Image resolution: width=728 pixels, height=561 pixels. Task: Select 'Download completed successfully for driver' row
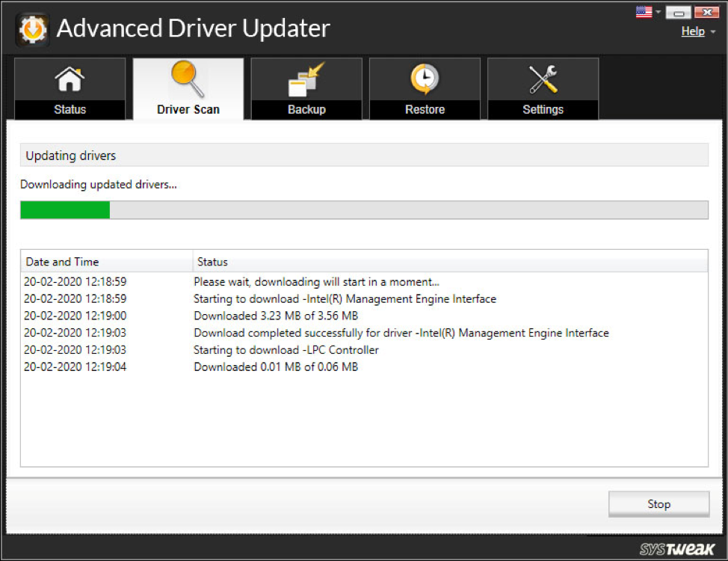365,333
